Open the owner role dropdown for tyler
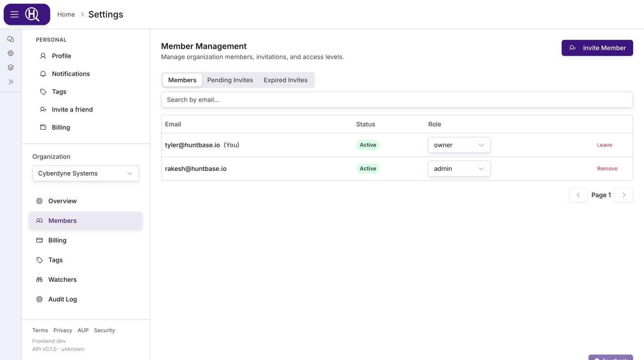Image resolution: width=644 pixels, height=360 pixels. point(459,145)
